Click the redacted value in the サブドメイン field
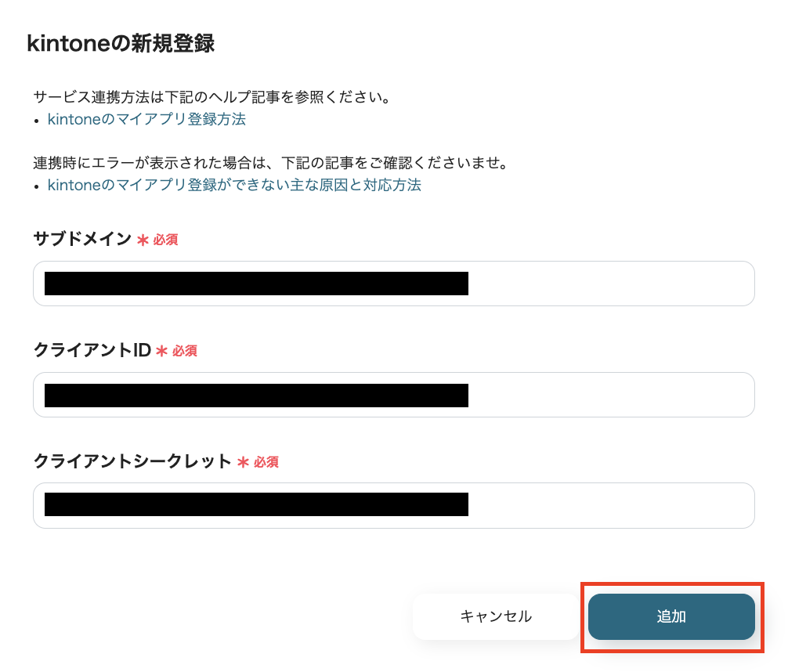This screenshot has height=672, width=788. pyautogui.click(x=255, y=284)
